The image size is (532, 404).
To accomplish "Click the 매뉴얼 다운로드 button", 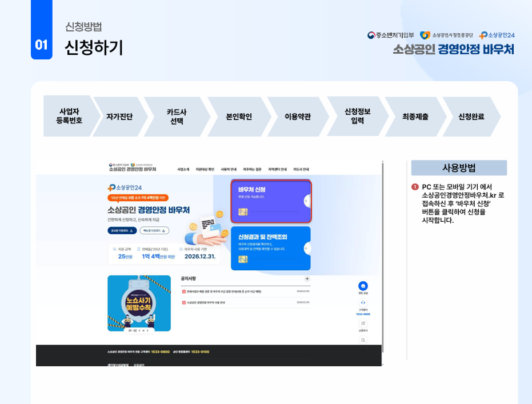I will click(154, 231).
